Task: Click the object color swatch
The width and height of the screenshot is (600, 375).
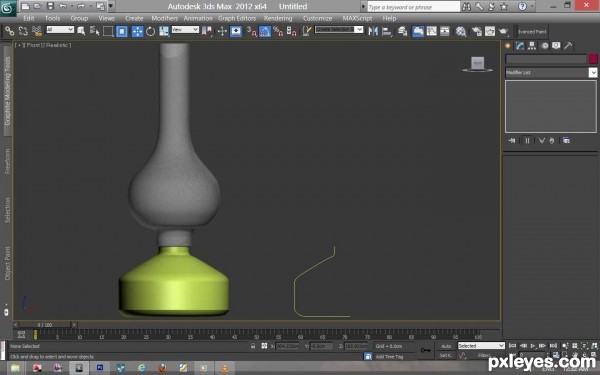Action: click(593, 59)
